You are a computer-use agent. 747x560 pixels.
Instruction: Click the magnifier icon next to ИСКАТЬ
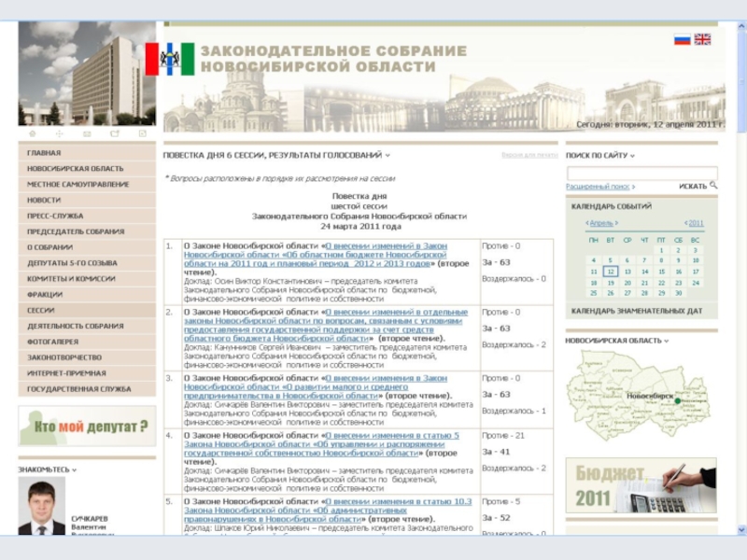point(713,185)
